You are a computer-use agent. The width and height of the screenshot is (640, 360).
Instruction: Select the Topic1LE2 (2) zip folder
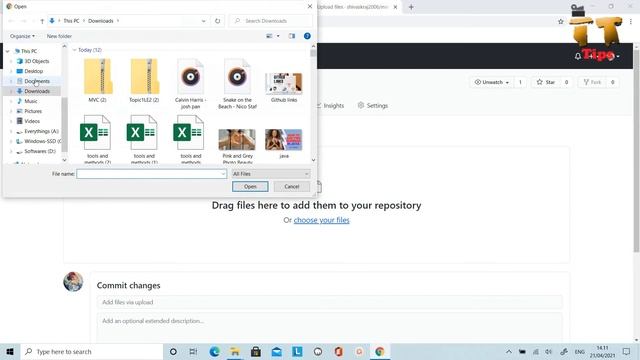144,80
